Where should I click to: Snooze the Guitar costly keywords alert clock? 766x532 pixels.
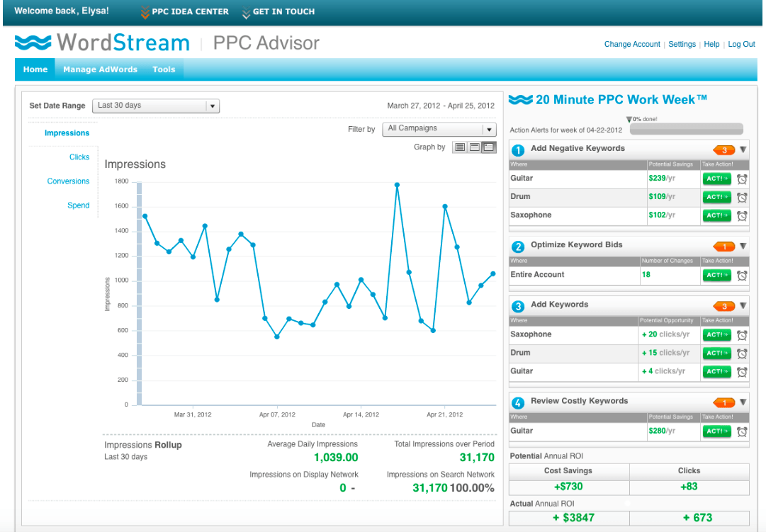pyautogui.click(x=742, y=431)
